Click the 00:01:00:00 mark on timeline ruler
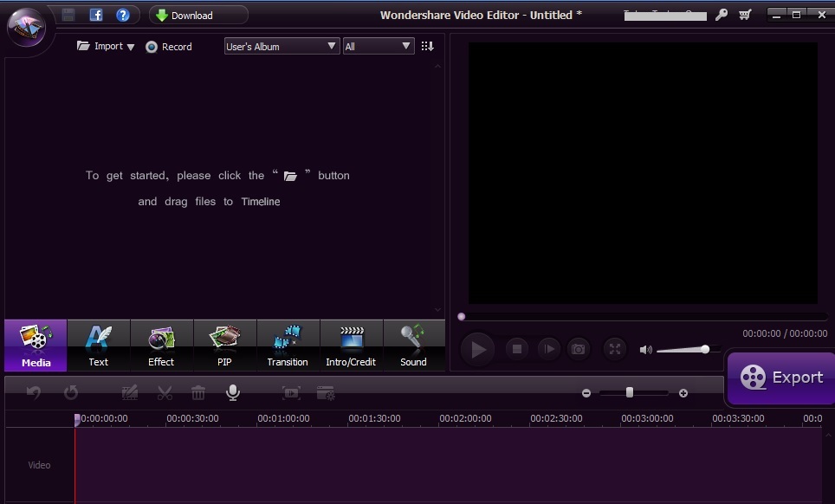This screenshot has height=504, width=835. 283,419
